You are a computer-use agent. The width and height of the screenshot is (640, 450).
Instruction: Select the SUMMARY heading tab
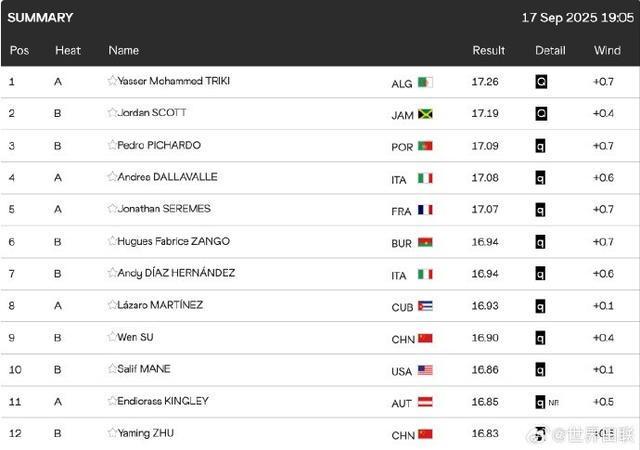(40, 18)
